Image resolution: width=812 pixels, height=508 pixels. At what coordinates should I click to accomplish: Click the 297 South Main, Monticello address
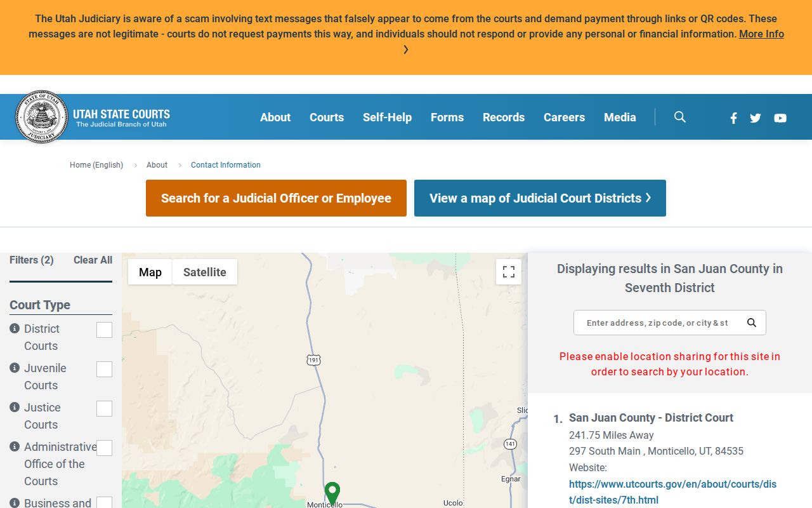656,451
